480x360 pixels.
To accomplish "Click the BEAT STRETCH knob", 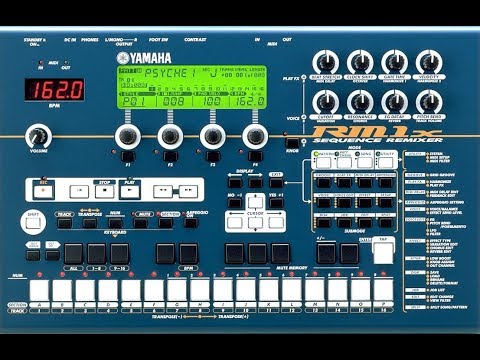I will 326,63.
